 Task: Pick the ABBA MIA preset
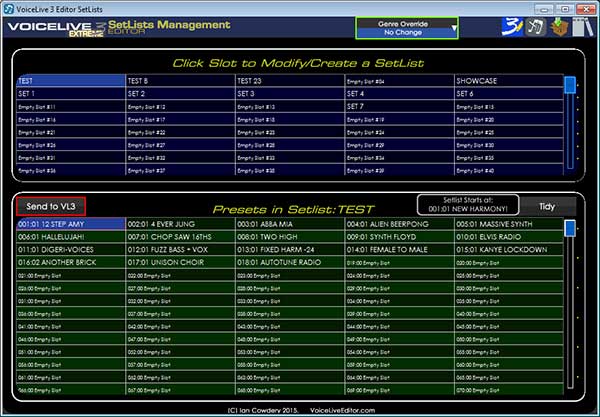[288, 224]
